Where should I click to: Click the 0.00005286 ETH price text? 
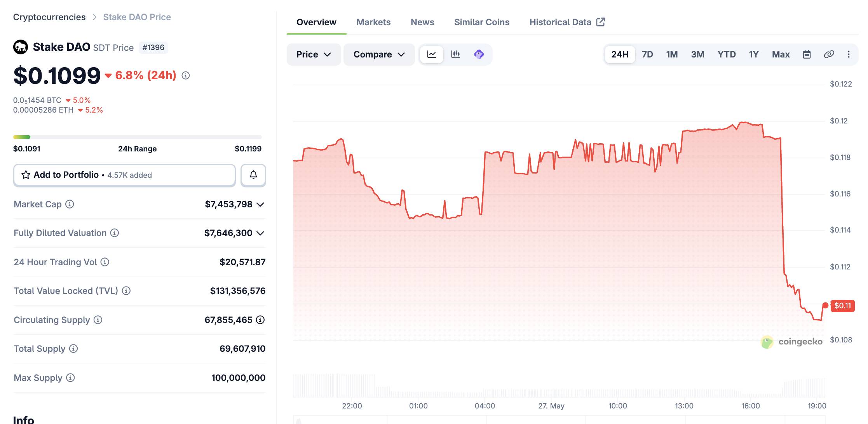[x=43, y=110]
